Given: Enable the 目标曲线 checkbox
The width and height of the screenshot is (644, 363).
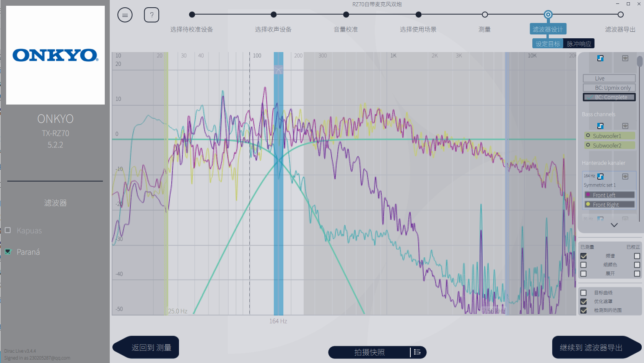Looking at the screenshot, I should tap(584, 293).
